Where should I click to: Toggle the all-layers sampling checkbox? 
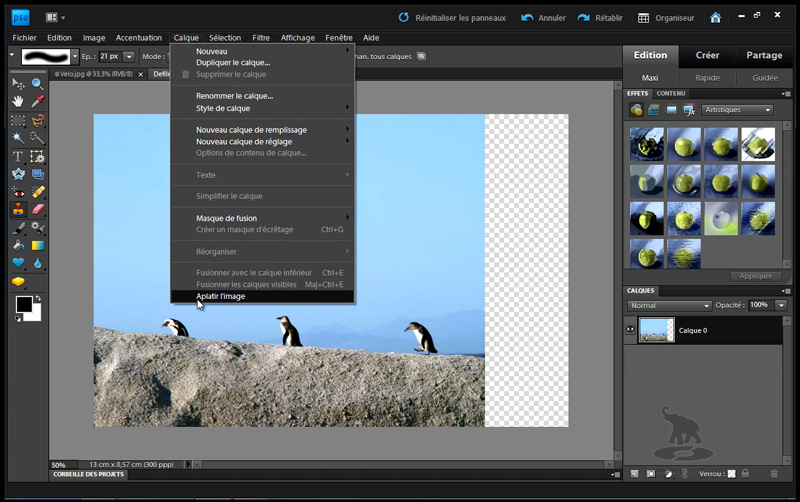click(x=421, y=56)
